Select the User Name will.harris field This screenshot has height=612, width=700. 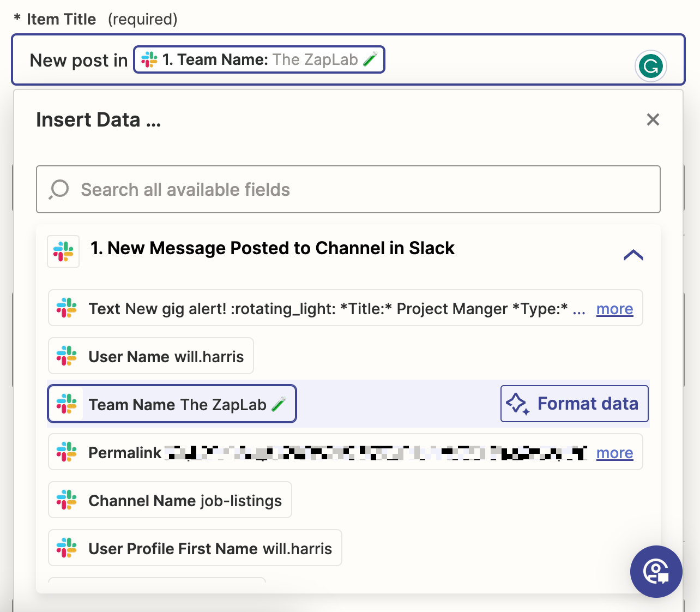pos(151,356)
